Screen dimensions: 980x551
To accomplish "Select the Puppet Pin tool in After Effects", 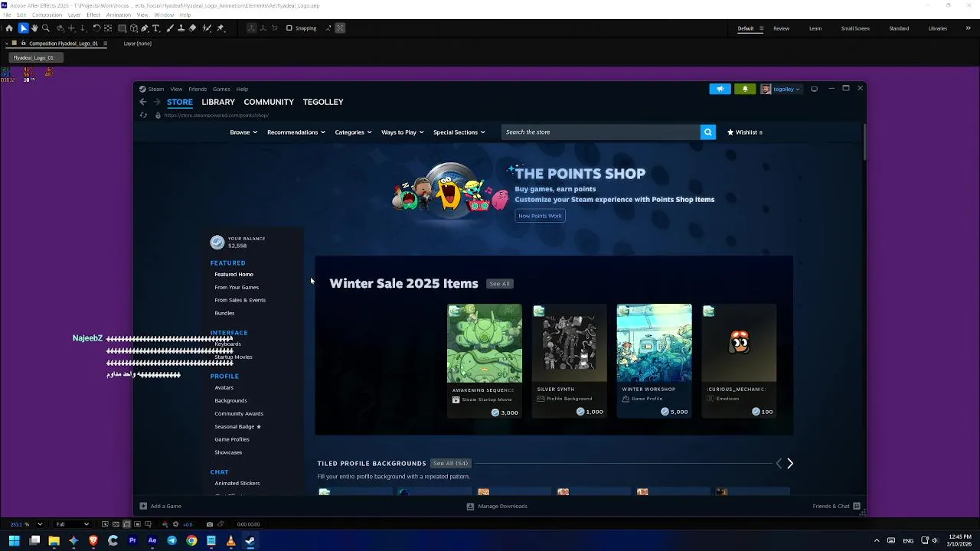I will (220, 28).
